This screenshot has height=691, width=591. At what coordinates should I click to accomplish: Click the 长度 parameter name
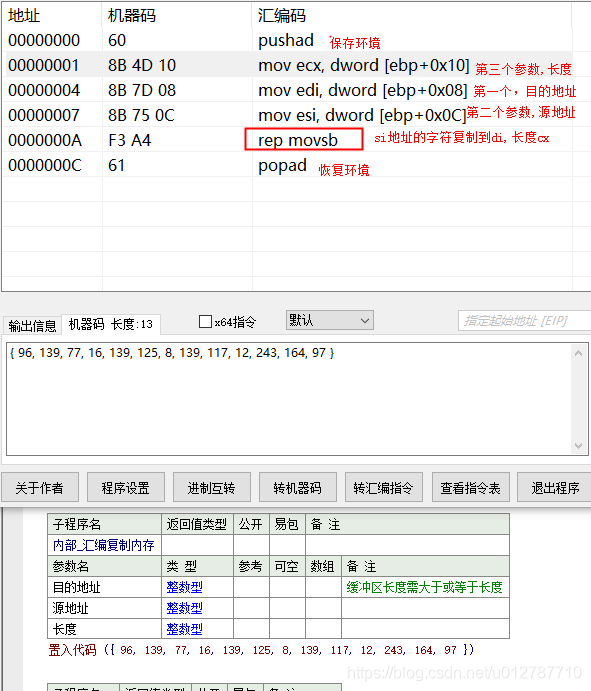[x=64, y=629]
